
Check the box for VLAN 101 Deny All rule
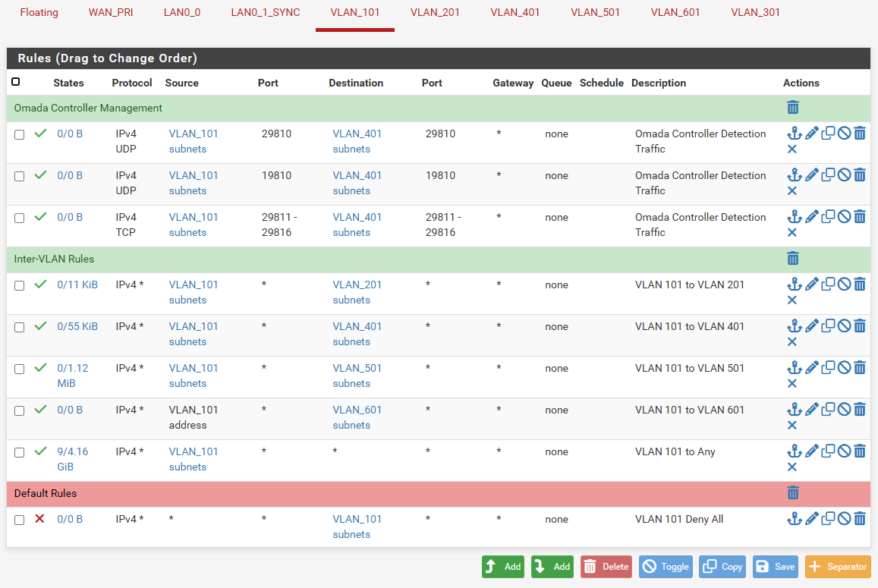click(20, 520)
